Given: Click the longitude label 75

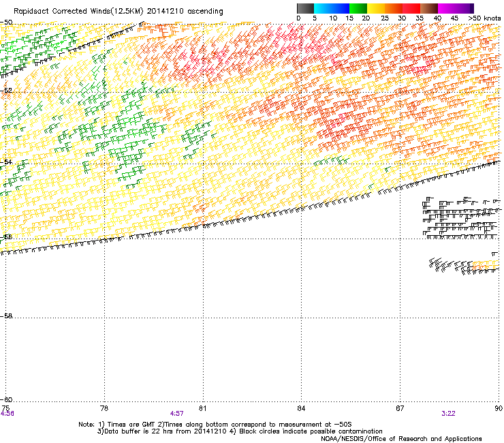Looking at the screenshot, I should [5, 408].
